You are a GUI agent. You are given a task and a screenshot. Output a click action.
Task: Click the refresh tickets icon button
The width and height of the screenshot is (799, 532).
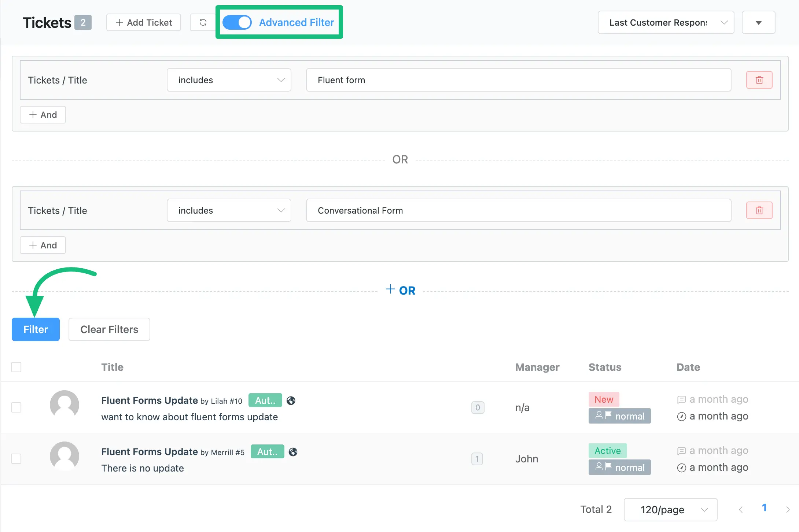[203, 22]
